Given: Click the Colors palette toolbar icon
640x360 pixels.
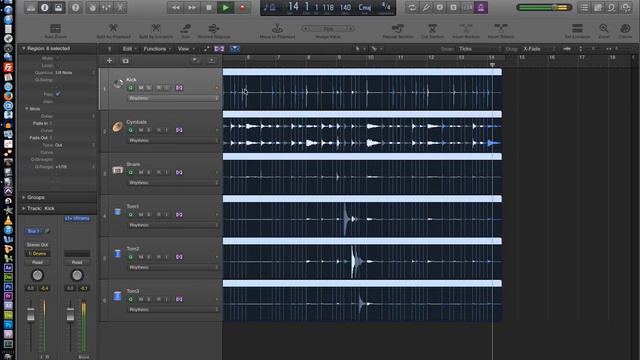Looking at the screenshot, I should [625, 28].
